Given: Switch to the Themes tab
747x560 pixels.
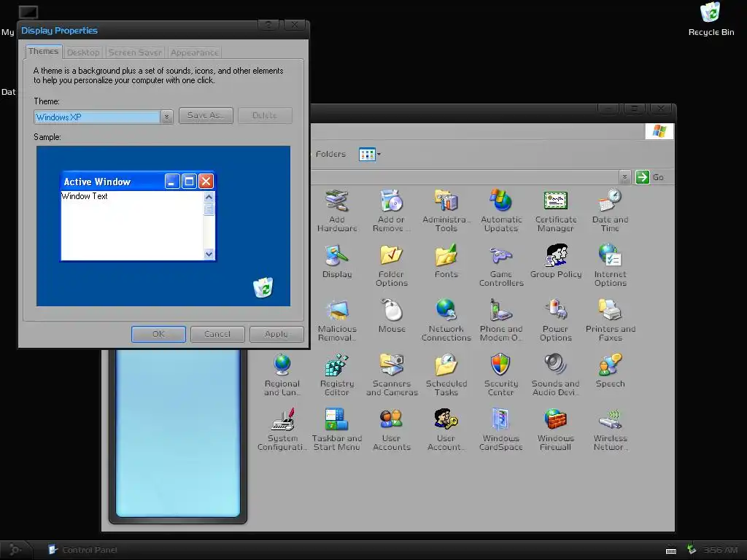Looking at the screenshot, I should pyautogui.click(x=43, y=52).
